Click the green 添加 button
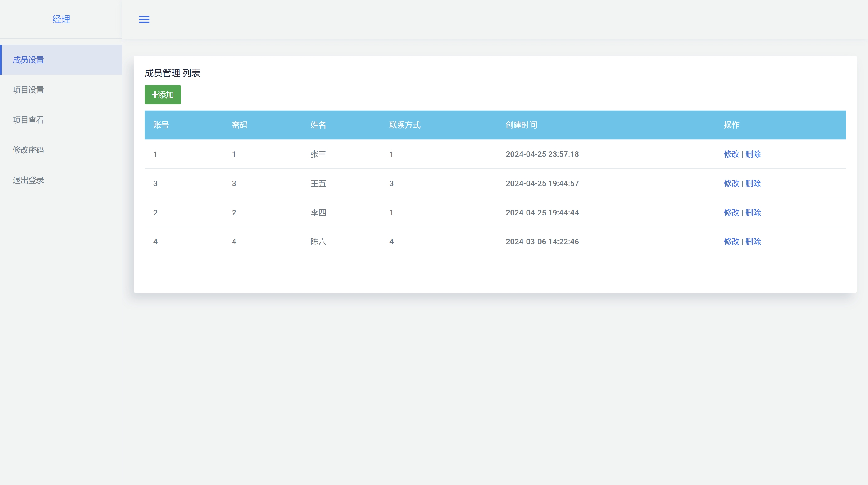This screenshot has width=868, height=485. tap(163, 95)
